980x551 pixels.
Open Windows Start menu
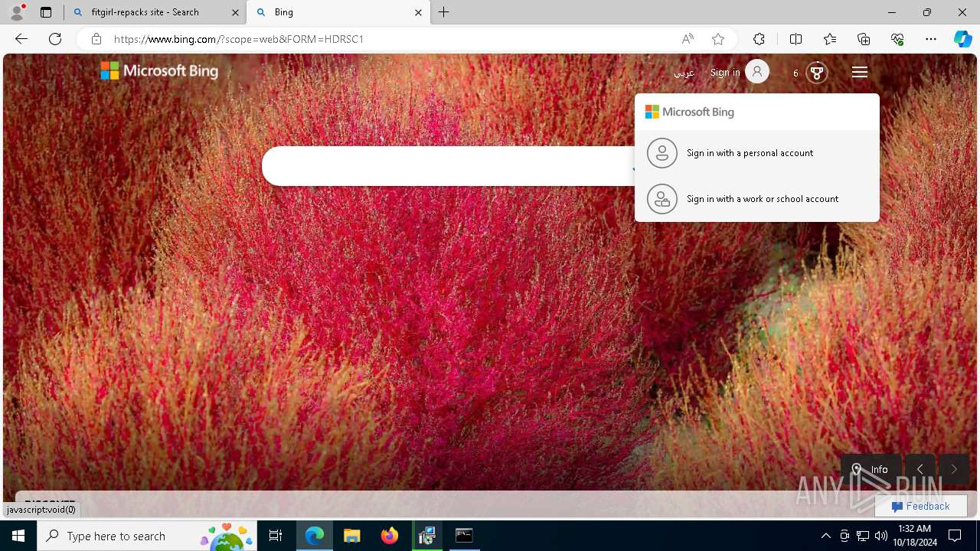coord(18,536)
